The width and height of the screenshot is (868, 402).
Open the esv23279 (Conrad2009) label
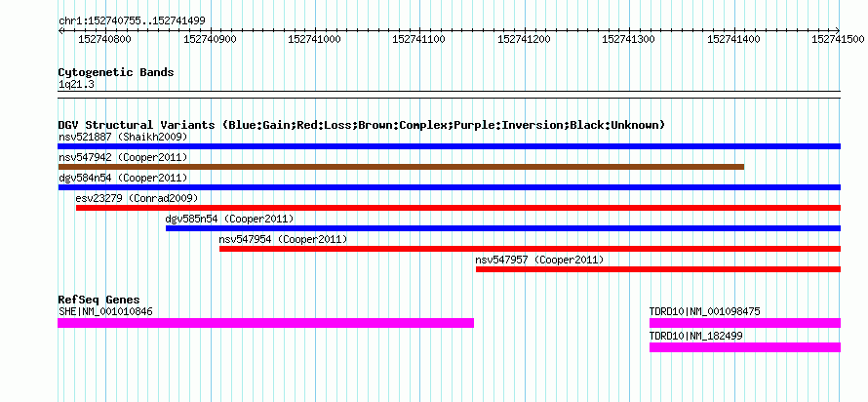tap(137, 198)
